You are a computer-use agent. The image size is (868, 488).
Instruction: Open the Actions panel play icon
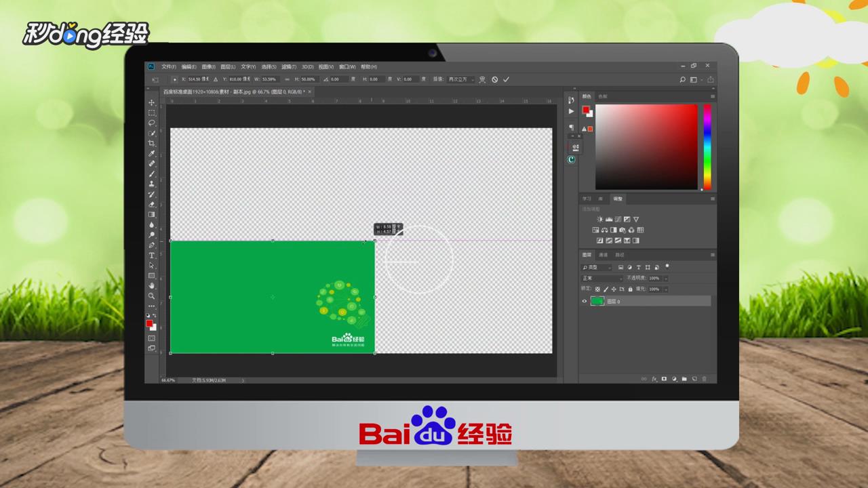coord(571,111)
